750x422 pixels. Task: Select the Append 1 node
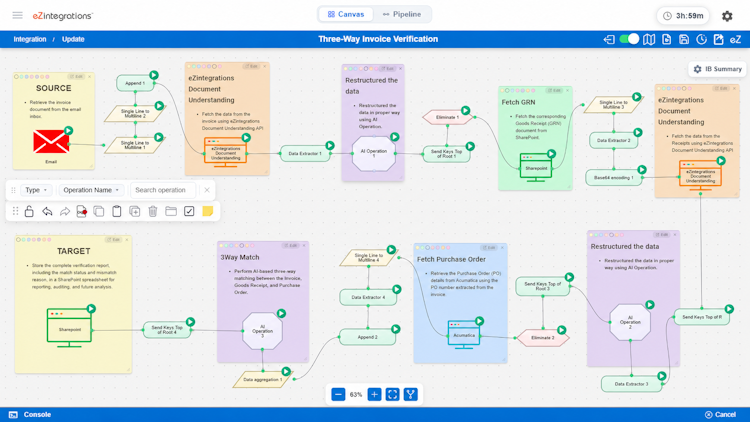(135, 83)
